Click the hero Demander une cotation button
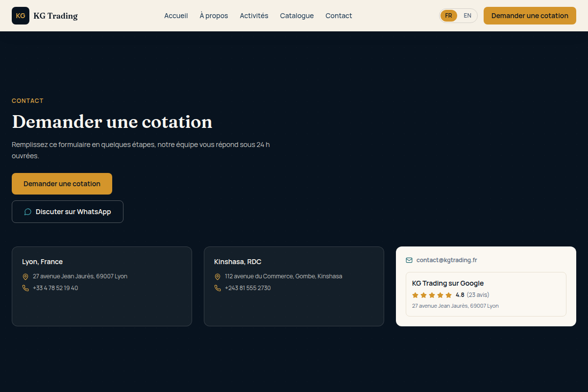The height and width of the screenshot is (392, 588). coord(62,184)
